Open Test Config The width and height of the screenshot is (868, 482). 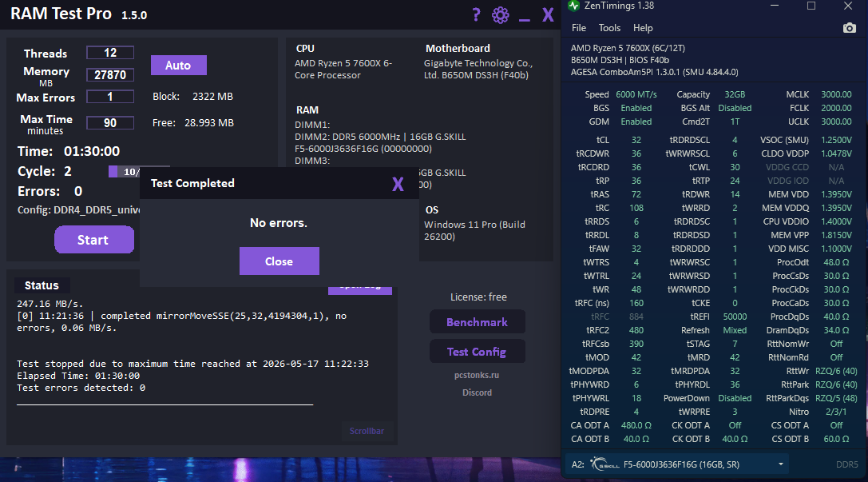click(x=478, y=351)
